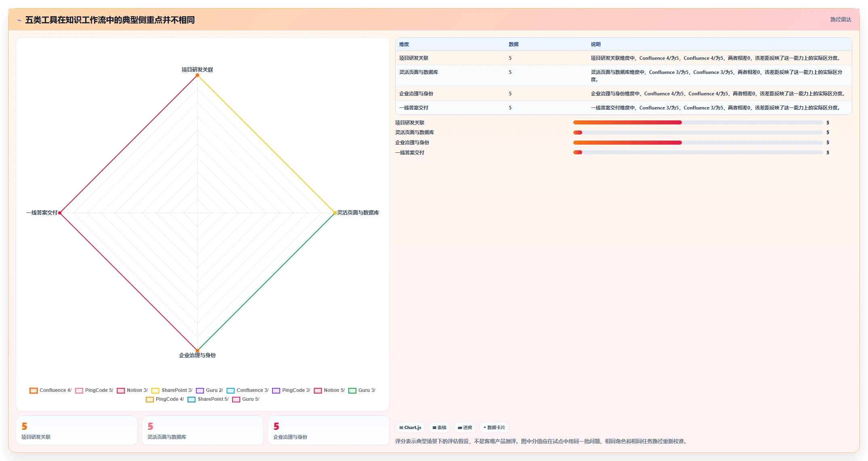
Task: Click the 灵活页面与数据库 progress bar
Action: pos(698,133)
